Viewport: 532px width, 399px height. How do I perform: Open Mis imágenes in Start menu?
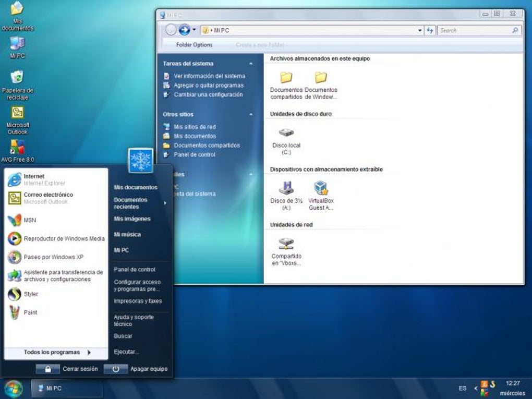click(132, 219)
